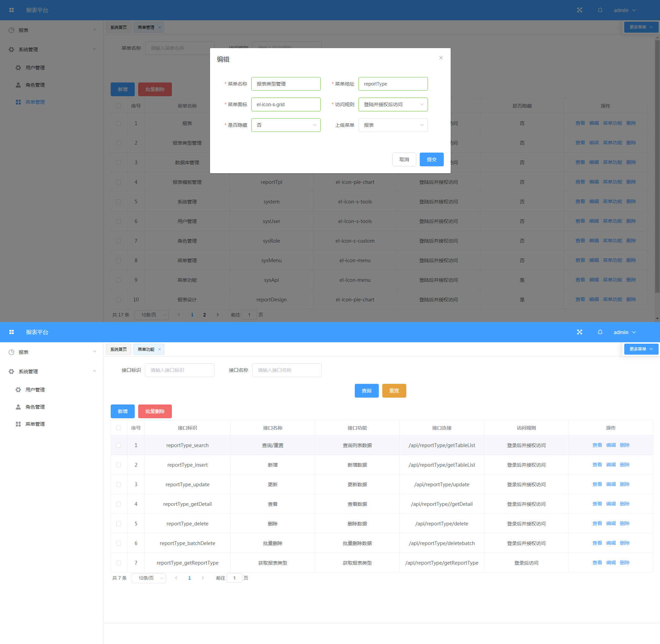Toggle select-all checkbox in 接口标识 table header

click(x=119, y=428)
